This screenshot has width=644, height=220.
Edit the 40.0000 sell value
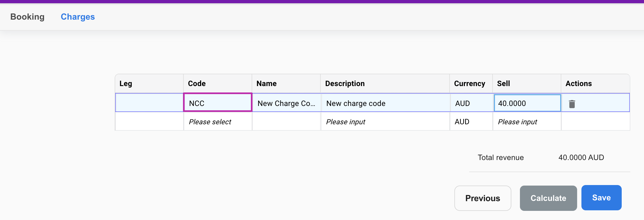(527, 103)
